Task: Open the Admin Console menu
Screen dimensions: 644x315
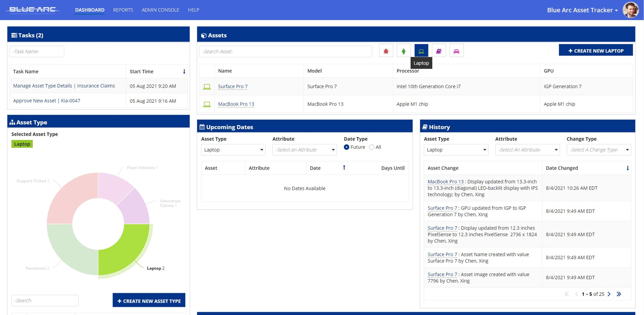Action: point(160,10)
